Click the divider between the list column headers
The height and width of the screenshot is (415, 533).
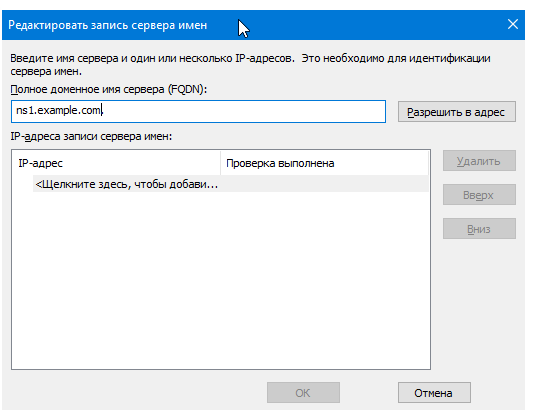[x=221, y=163]
